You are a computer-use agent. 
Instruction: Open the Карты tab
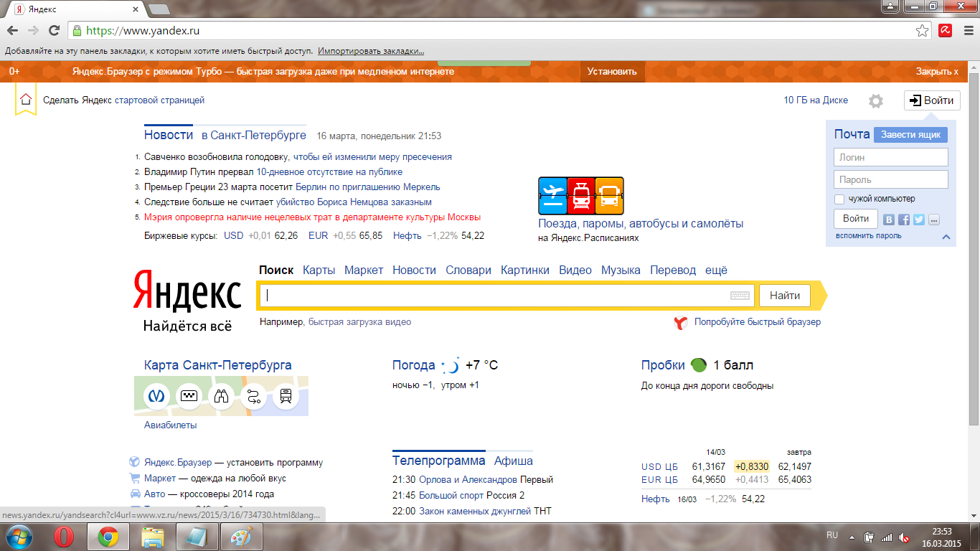319,270
